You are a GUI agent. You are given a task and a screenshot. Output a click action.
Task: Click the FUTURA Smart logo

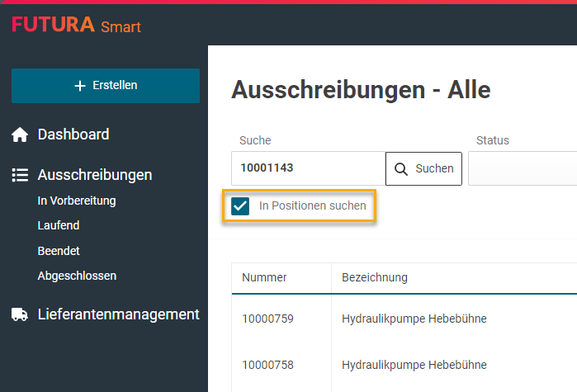pos(76,26)
